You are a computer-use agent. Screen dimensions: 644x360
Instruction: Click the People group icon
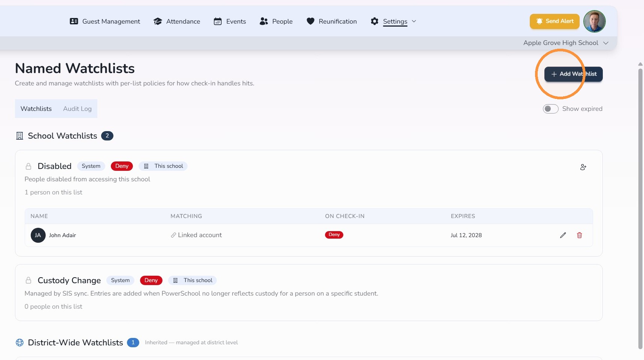pos(264,21)
